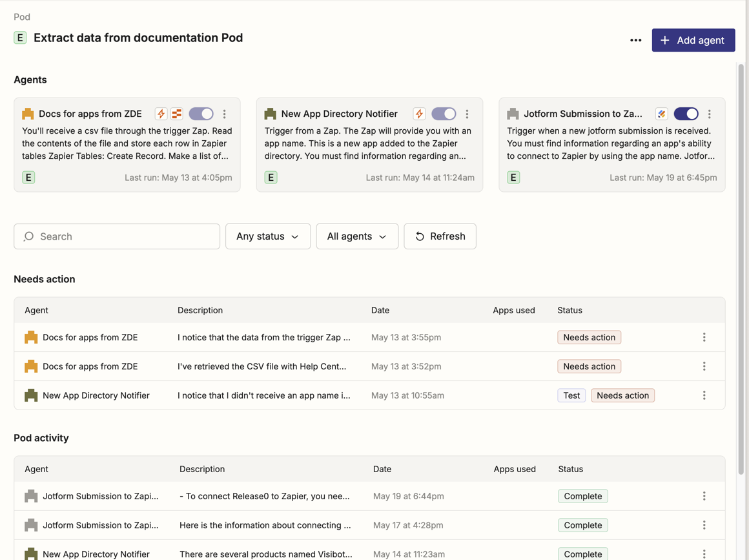This screenshot has height=560, width=749.
Task: Click the orange Docs for apps from ZDE card icon
Action: pos(28,114)
